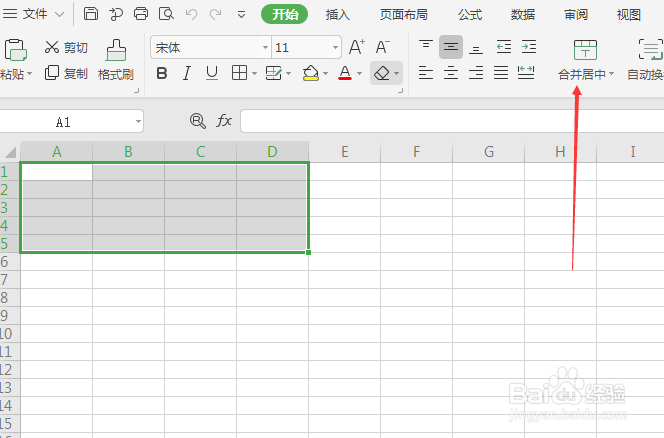Open Print Preview icon

pyautogui.click(x=166, y=14)
